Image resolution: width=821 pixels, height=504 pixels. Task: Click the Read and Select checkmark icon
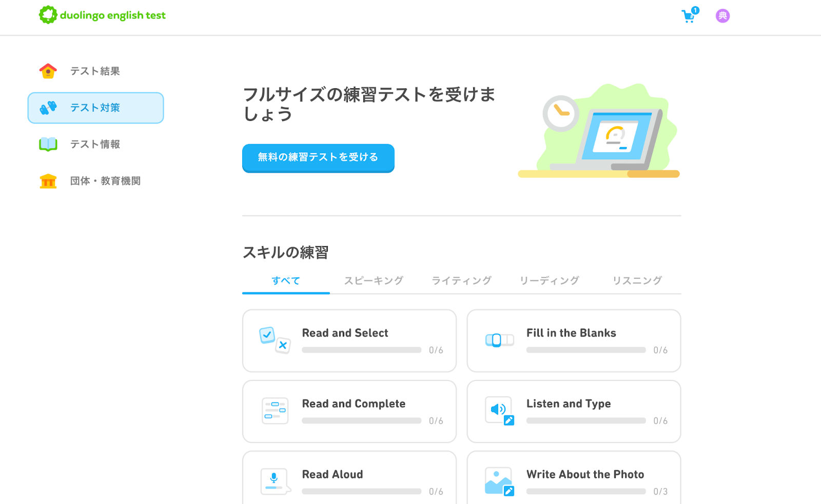point(275,340)
